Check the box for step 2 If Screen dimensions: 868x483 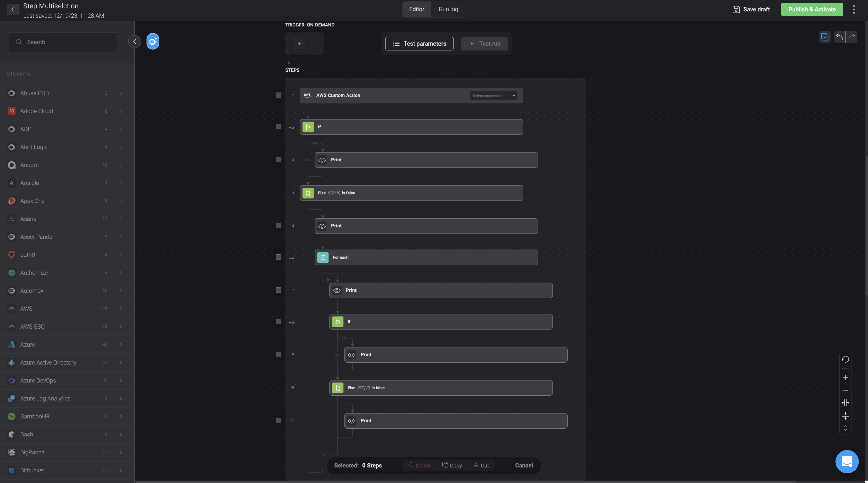[x=278, y=127]
